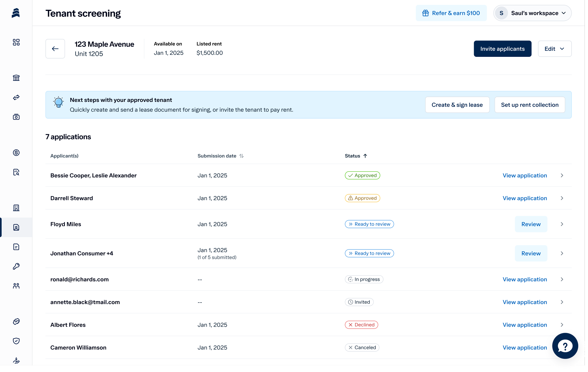Open the bank building icon in sidebar

(x=16, y=78)
